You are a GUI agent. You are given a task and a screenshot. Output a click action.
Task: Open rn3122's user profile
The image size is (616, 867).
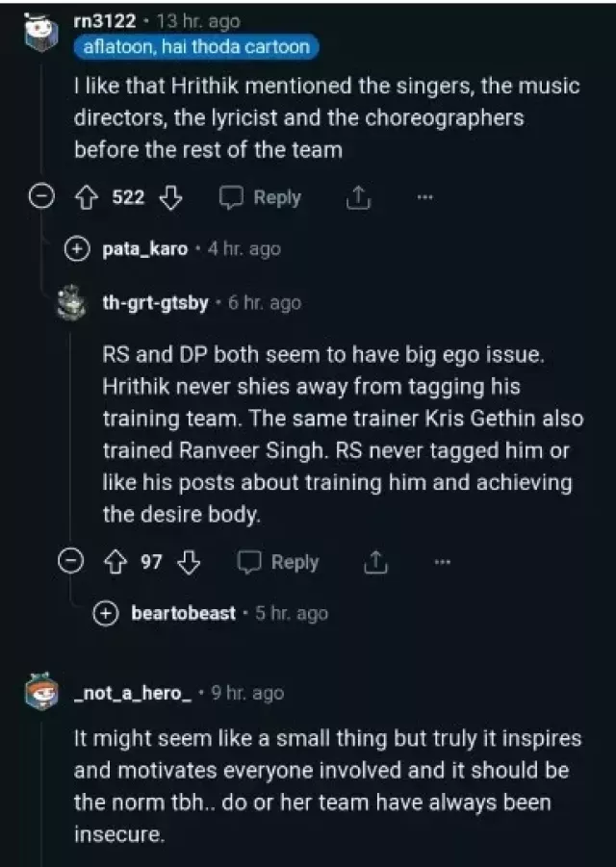point(105,21)
